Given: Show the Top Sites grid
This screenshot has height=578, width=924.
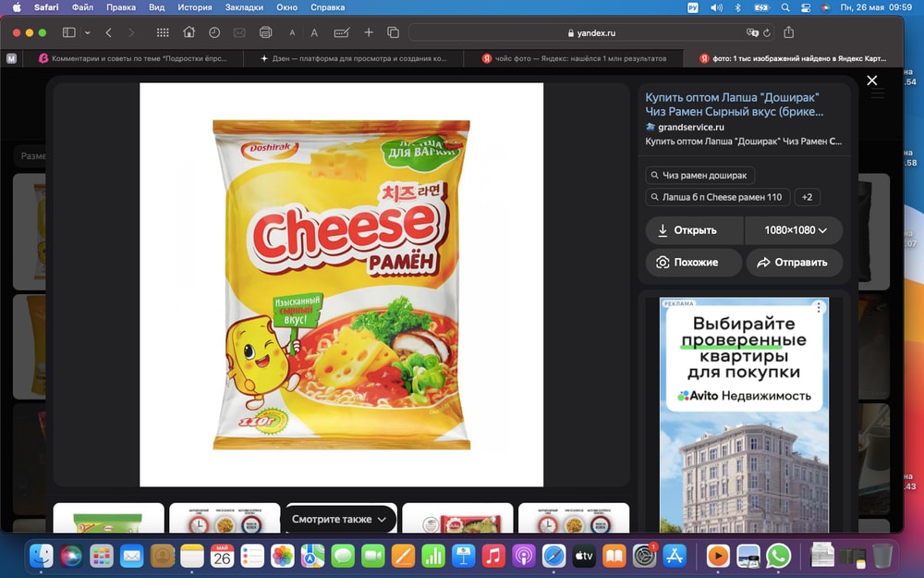Looking at the screenshot, I should (163, 32).
